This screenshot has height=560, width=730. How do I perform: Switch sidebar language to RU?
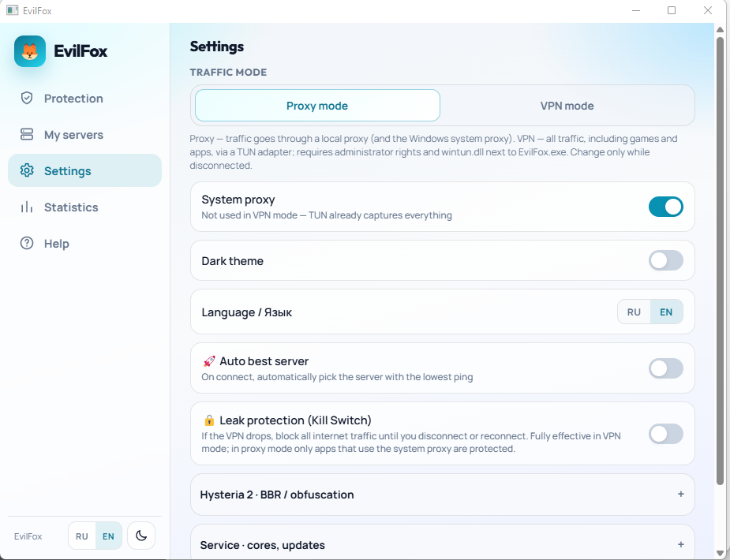(x=82, y=536)
